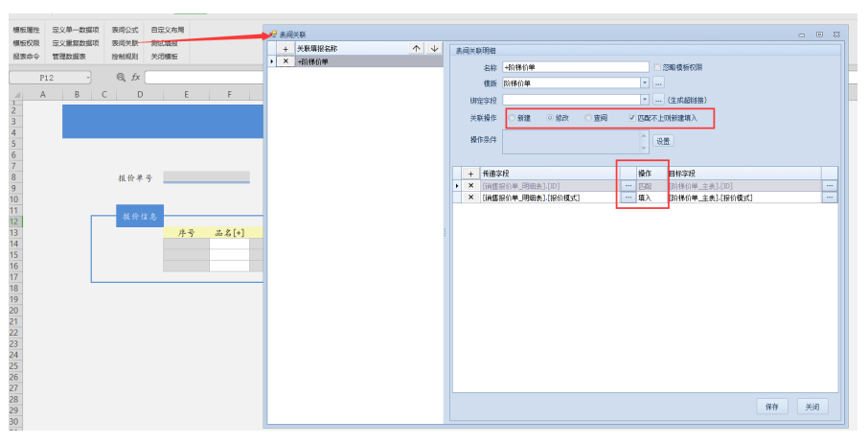The image size is (868, 444).
Task: Toggle the 匹配不上则新建填入 checkbox
Action: click(x=631, y=118)
